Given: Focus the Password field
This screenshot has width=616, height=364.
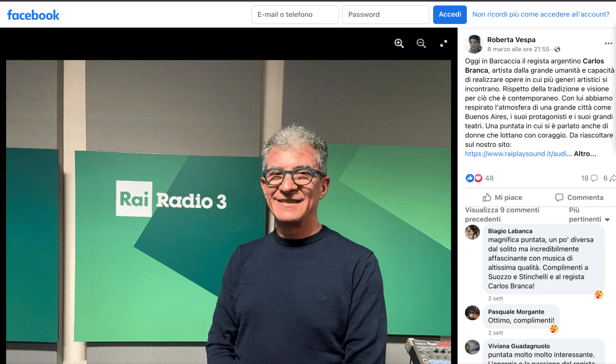Looking at the screenshot, I should (385, 14).
